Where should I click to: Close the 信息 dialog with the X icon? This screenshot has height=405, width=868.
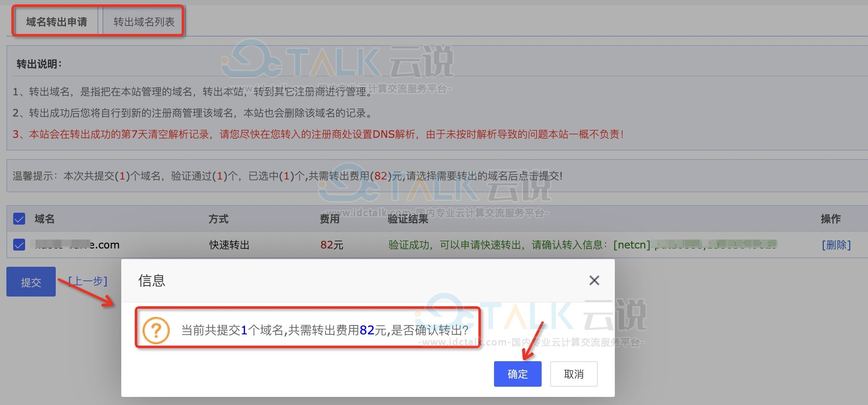tap(594, 280)
